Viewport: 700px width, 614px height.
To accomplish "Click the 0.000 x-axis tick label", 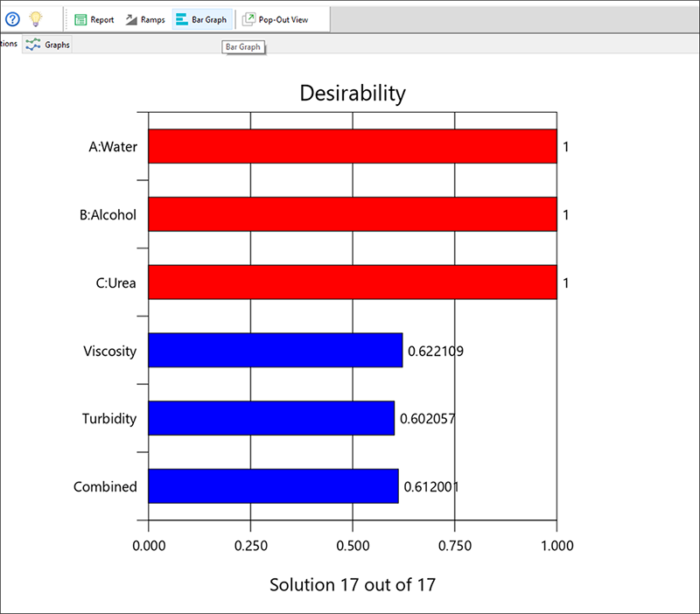I will [149, 545].
